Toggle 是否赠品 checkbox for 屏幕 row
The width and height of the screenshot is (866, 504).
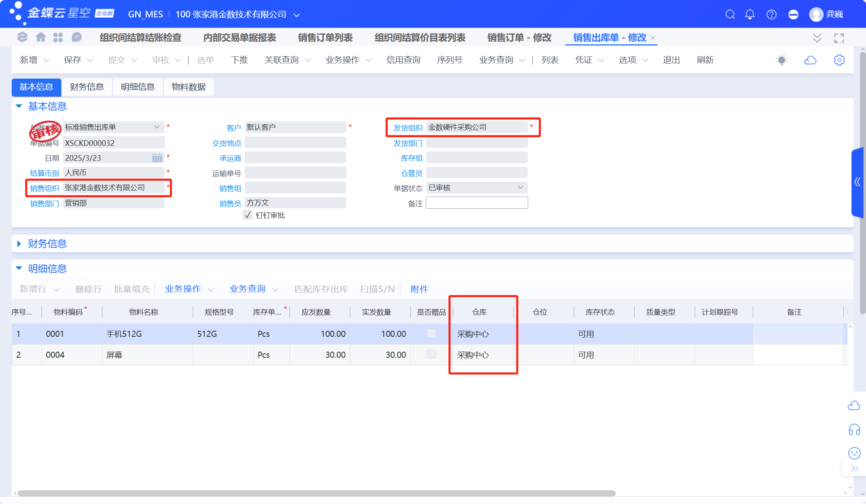pyautogui.click(x=431, y=354)
